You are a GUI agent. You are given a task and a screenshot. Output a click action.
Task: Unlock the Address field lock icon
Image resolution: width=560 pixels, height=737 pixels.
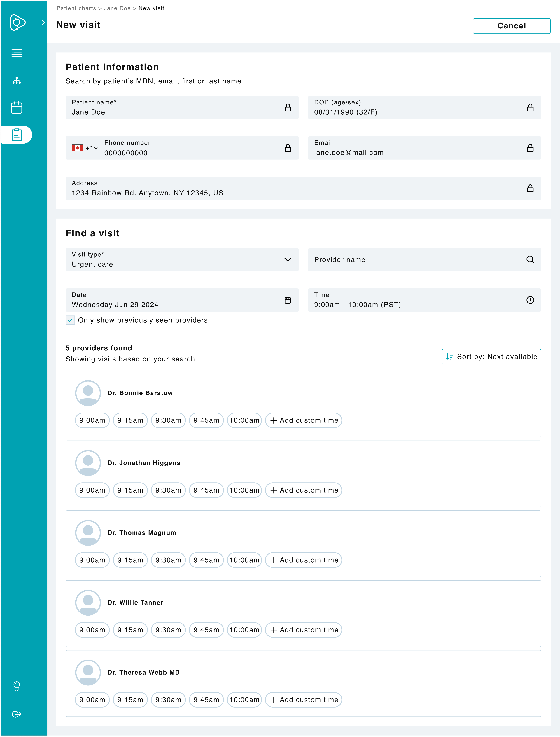(530, 188)
